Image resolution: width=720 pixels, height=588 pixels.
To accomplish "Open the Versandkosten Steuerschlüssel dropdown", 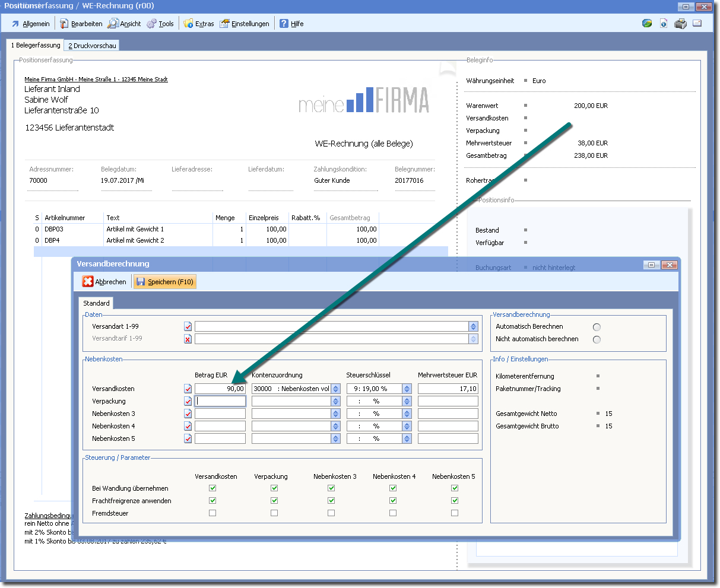I will (x=407, y=389).
